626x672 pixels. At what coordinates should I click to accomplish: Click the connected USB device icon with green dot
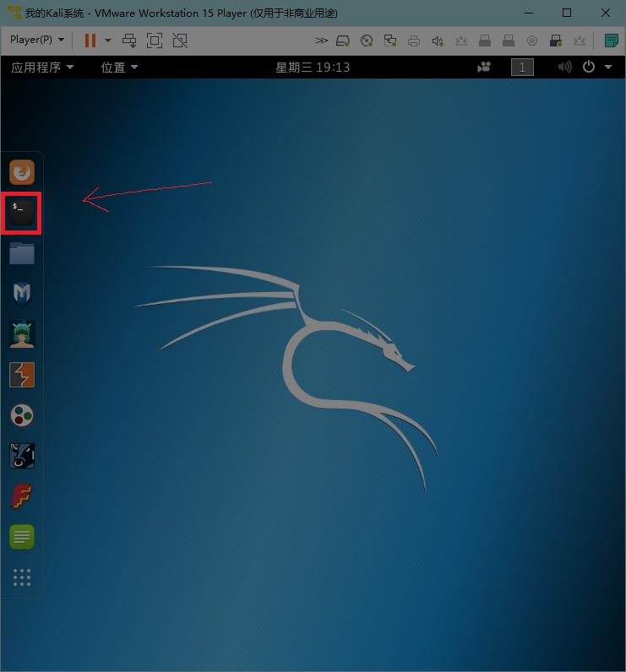556,41
